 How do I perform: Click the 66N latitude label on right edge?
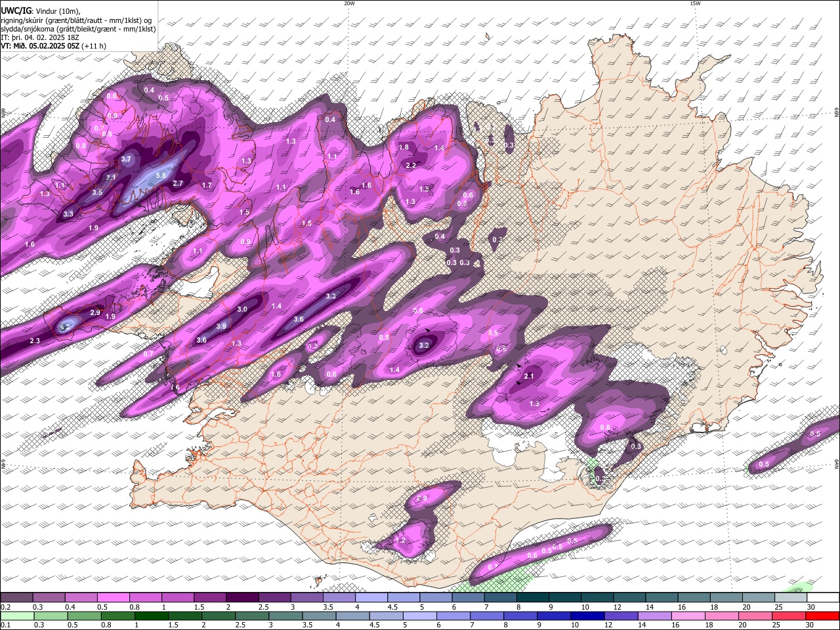837,114
